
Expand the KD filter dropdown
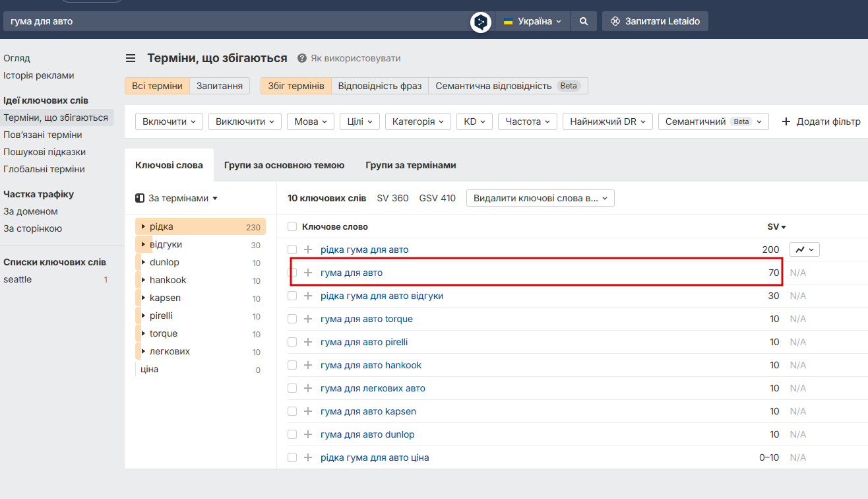pos(475,121)
